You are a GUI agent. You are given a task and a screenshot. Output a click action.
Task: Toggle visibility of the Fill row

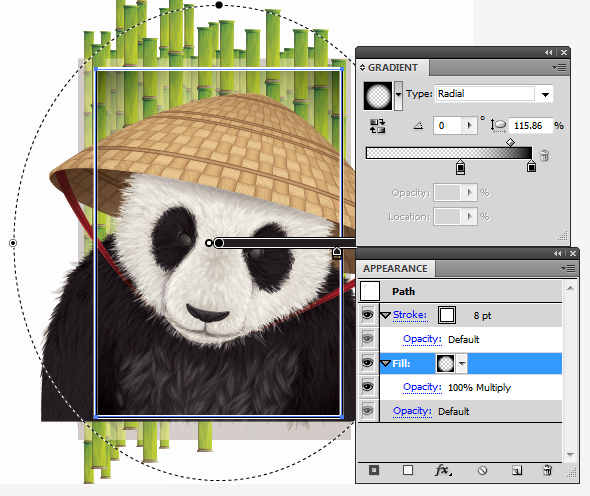click(x=368, y=363)
